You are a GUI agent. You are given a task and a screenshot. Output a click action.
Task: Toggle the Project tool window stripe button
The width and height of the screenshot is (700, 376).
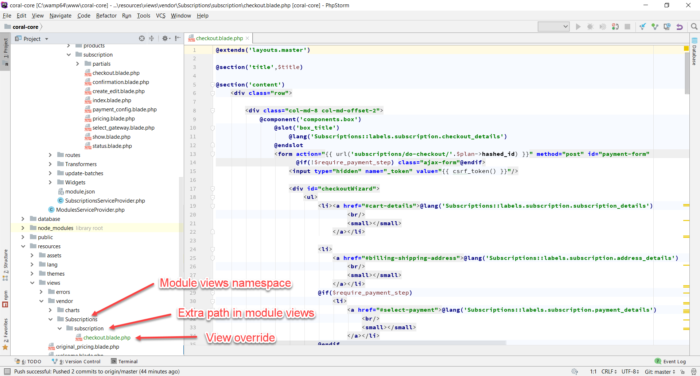5,51
